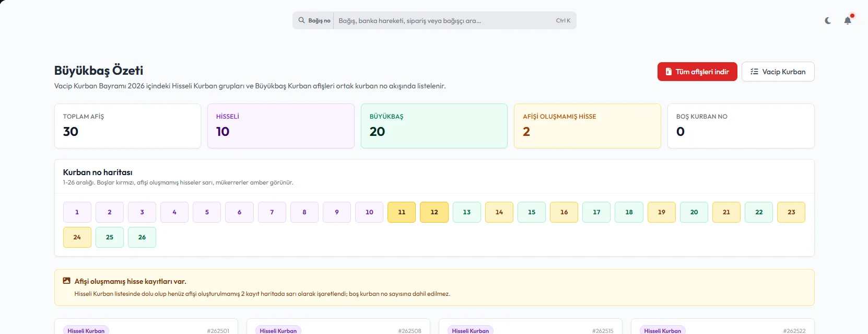Click the purple 'Hisseli' summary card
Viewport: 868px width, 334px height.
click(281, 126)
